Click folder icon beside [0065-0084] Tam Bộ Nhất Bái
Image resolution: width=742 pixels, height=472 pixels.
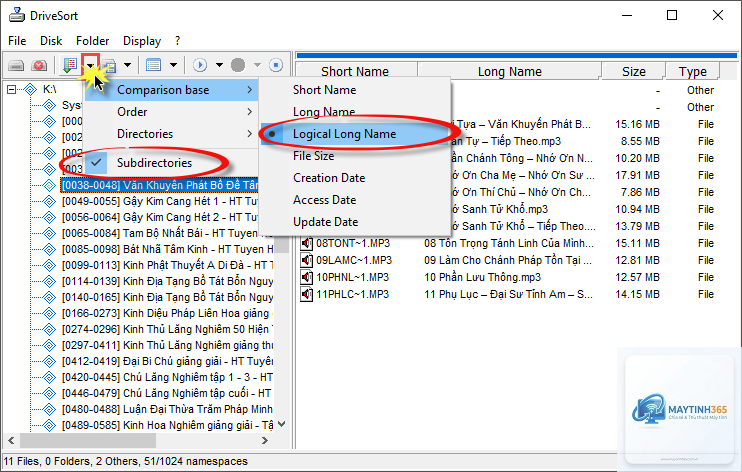(49, 233)
